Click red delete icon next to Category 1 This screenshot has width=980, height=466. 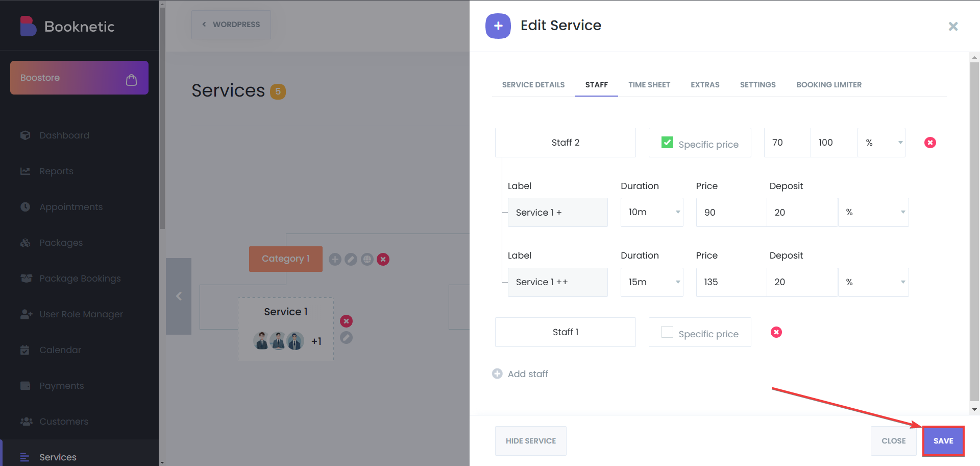(383, 260)
